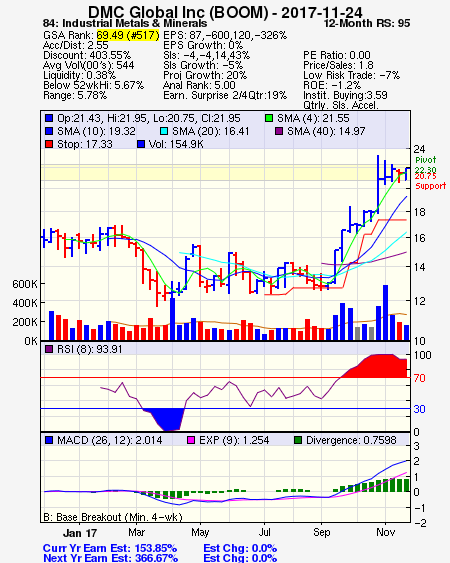Click the Low Risk Trade: -7% line
The height and width of the screenshot is (563, 450).
click(x=352, y=75)
